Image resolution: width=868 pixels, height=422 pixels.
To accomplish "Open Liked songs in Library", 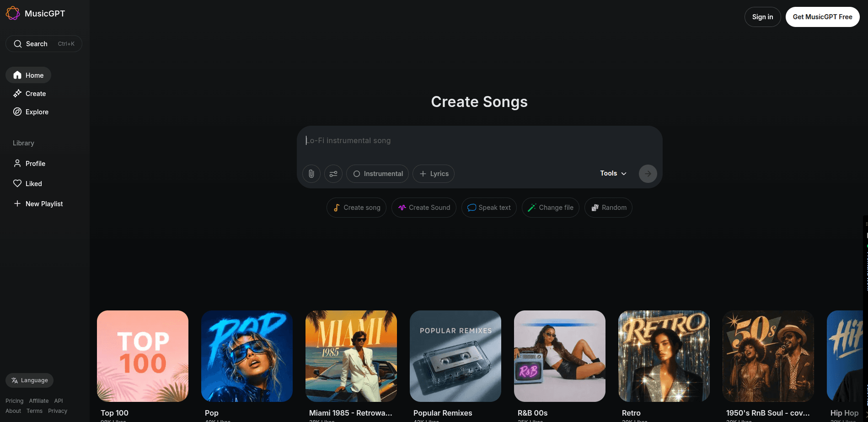I will tap(27, 184).
